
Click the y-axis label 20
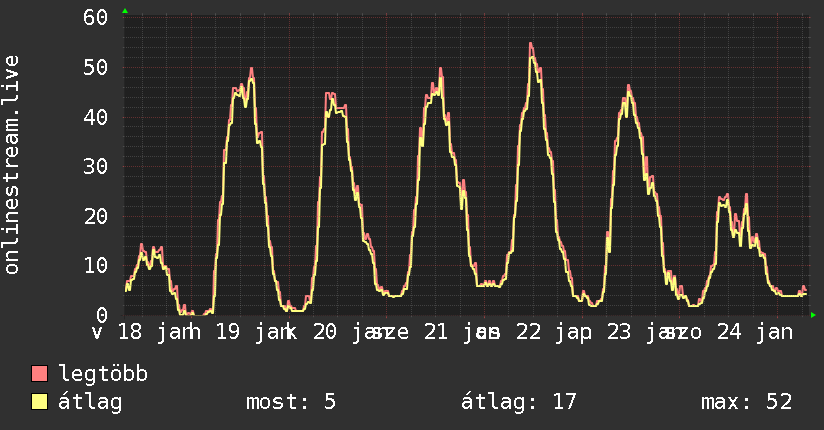click(x=96, y=216)
